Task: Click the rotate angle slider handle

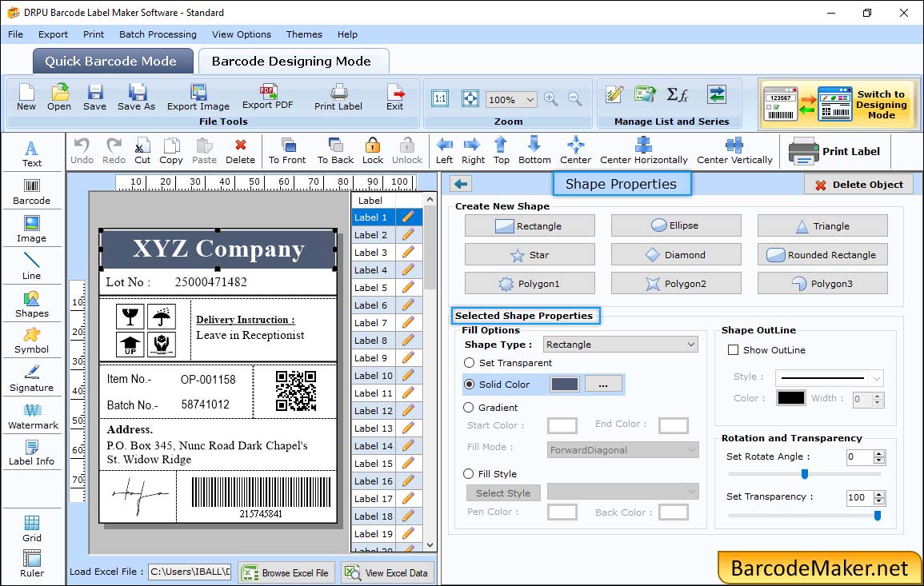Action: coord(804,473)
